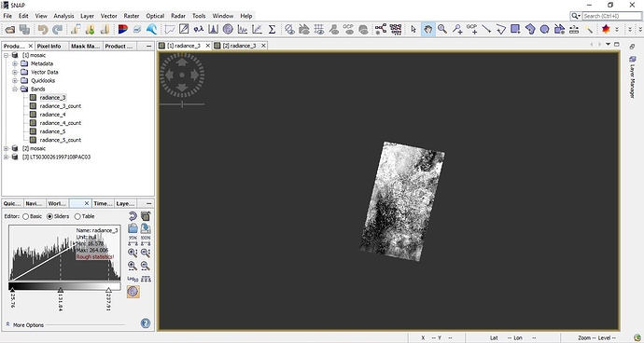Image resolution: width=644 pixels, height=343 pixels.
Task: Open the Graph Builder tool
Action: coord(381,29)
